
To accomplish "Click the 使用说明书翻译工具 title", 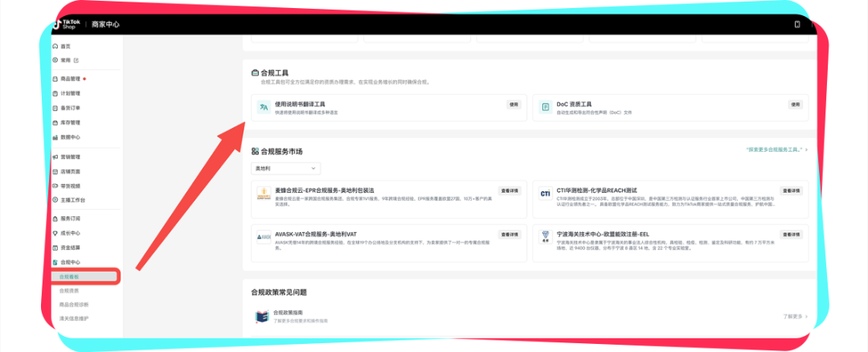I will 300,104.
